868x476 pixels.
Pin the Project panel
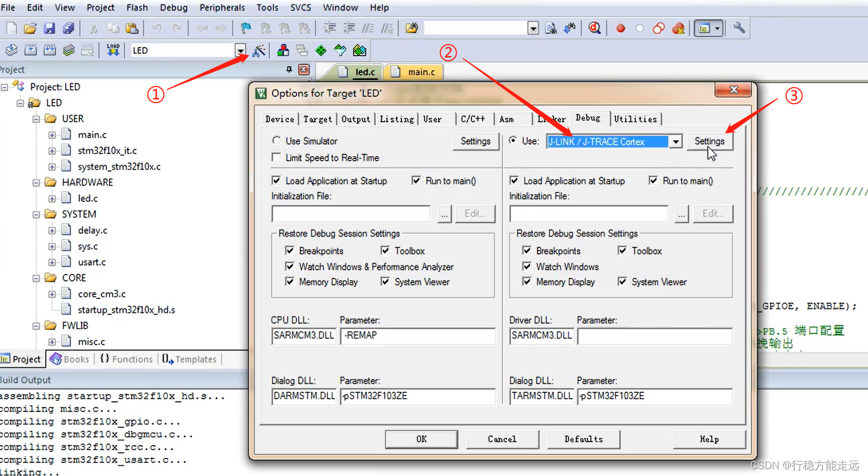pyautogui.click(x=289, y=70)
